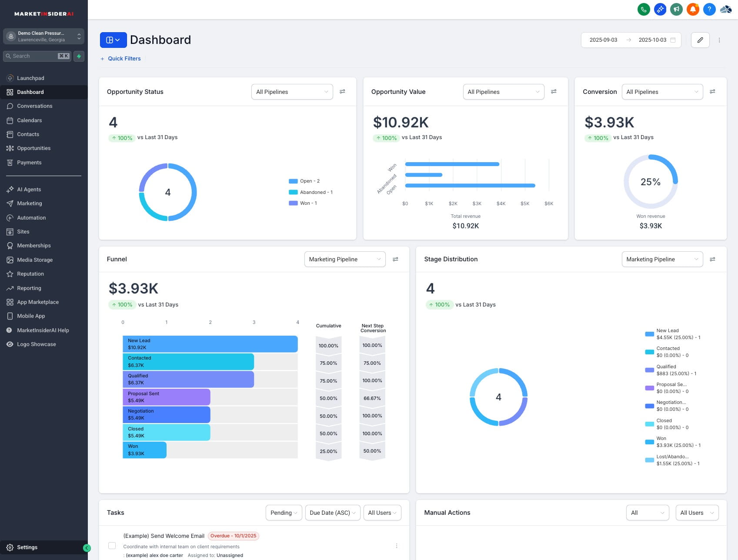Click the Won color swatch in Stage Distribution
738x560 pixels.
click(x=649, y=442)
